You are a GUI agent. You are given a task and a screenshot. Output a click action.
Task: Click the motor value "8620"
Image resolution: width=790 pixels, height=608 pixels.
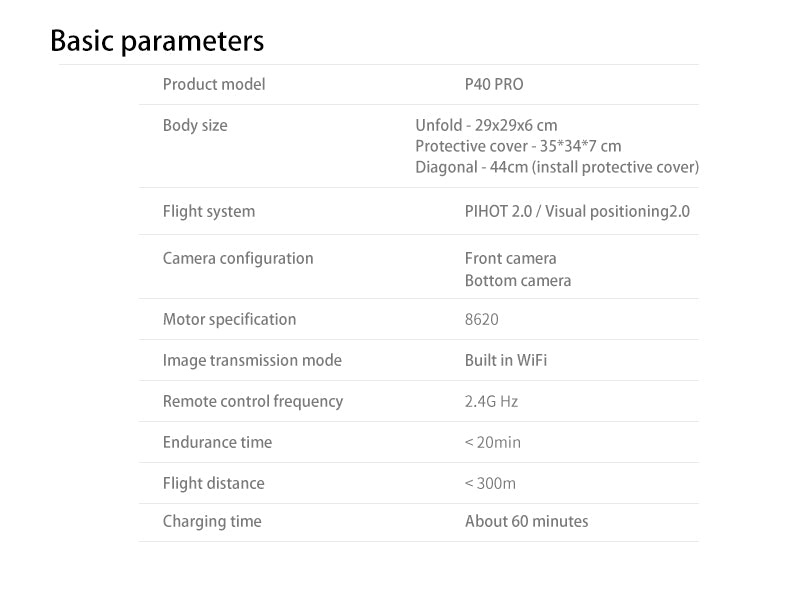pyautogui.click(x=481, y=319)
